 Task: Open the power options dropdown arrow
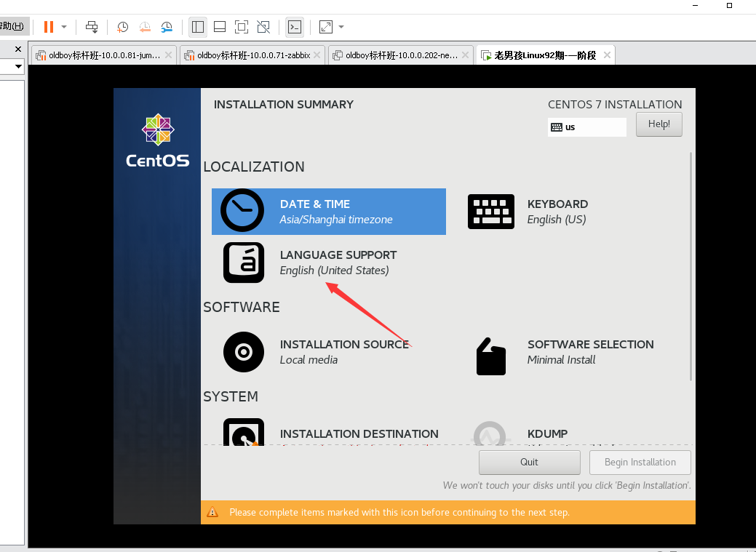(64, 27)
